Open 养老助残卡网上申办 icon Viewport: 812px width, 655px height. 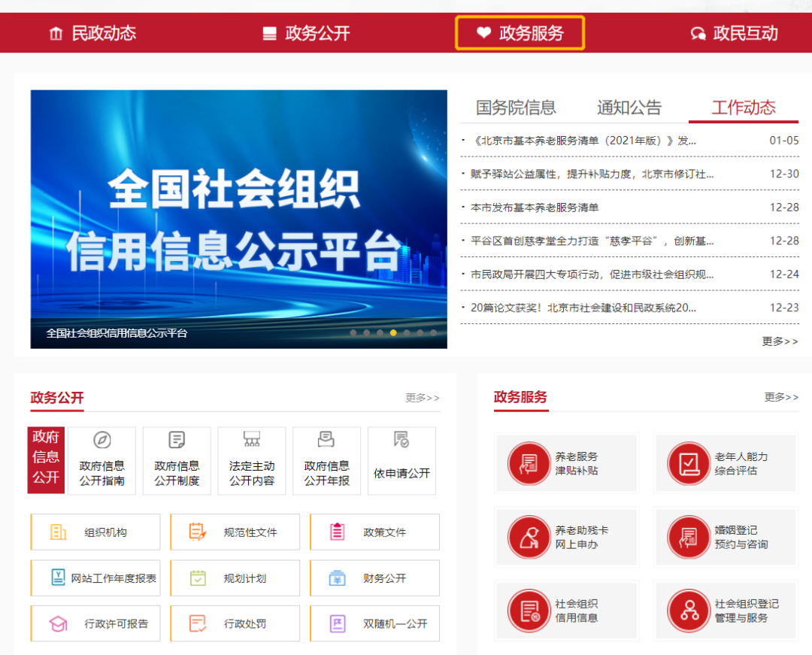coord(529,537)
